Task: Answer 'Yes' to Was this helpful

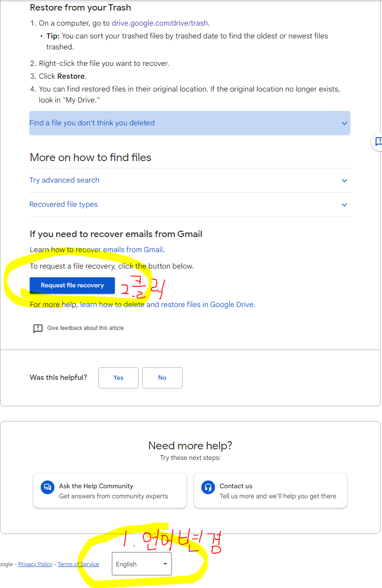Action: [x=118, y=378]
